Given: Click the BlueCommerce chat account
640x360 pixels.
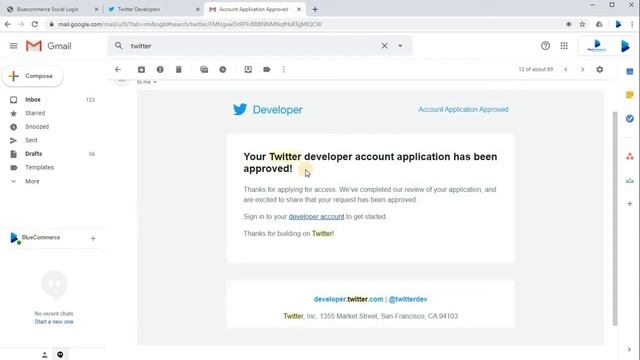Looking at the screenshot, I should pyautogui.click(x=35, y=238).
